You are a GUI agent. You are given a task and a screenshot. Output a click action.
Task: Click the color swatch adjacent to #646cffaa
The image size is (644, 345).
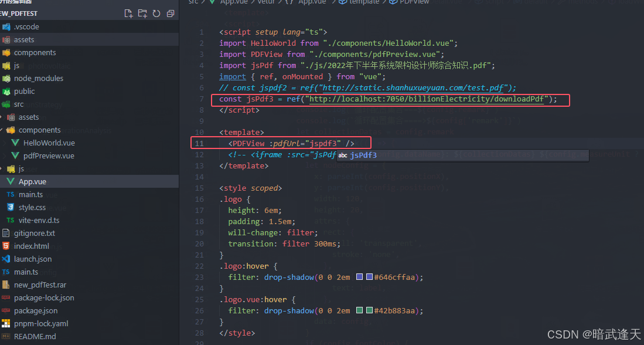click(x=369, y=277)
